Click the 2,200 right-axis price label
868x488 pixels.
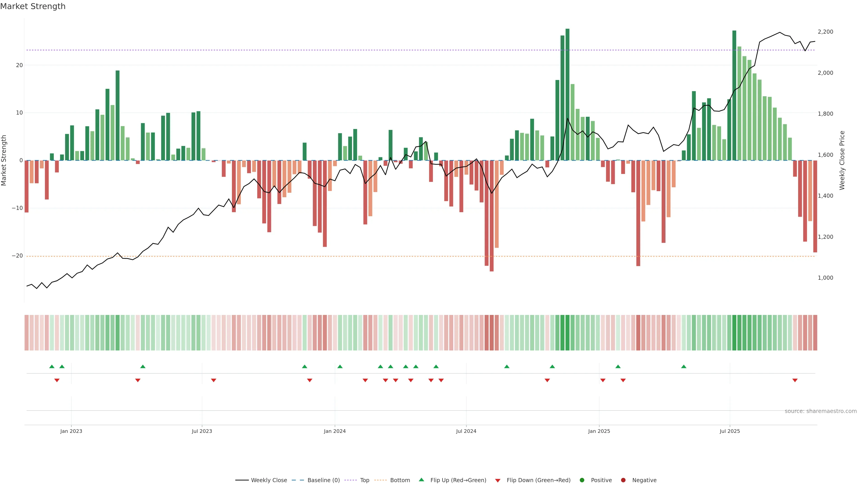[825, 32]
